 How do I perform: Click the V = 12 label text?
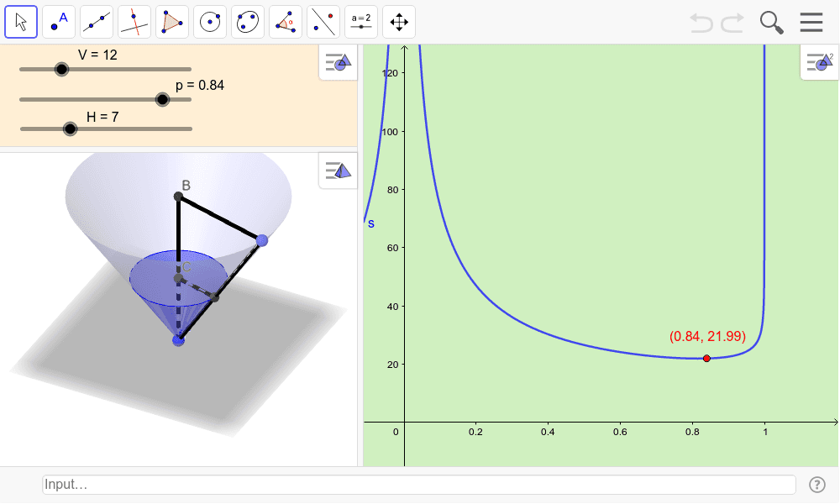coord(97,55)
